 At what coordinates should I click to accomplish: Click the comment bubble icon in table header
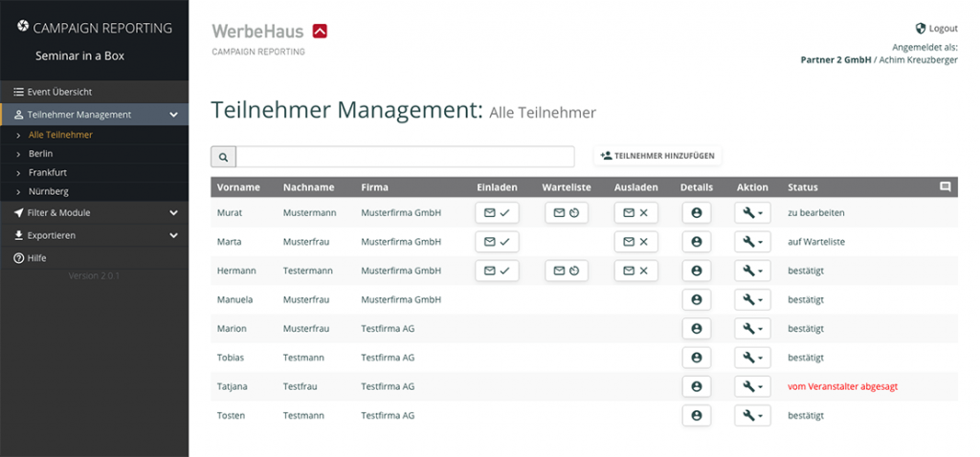tap(945, 186)
